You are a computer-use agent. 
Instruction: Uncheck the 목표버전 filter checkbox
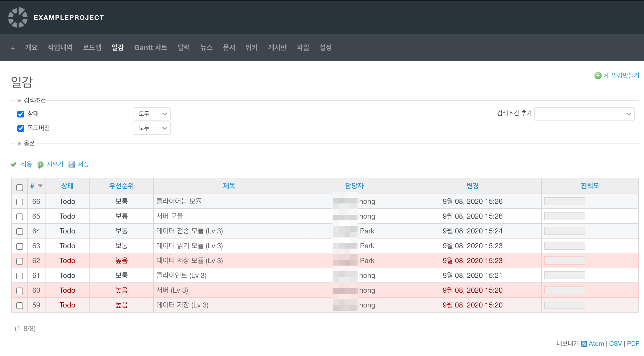21,128
